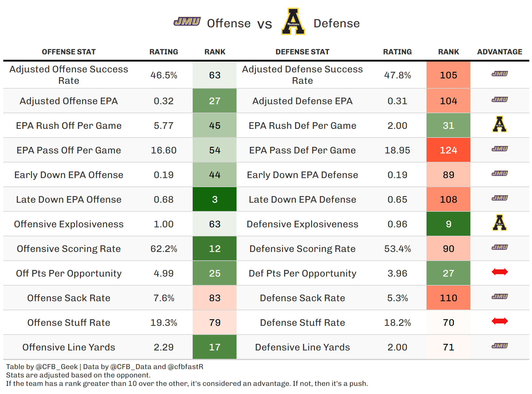This screenshot has height=394, width=532.
Task: Click the red rank 124 cell
Action: 448,150
